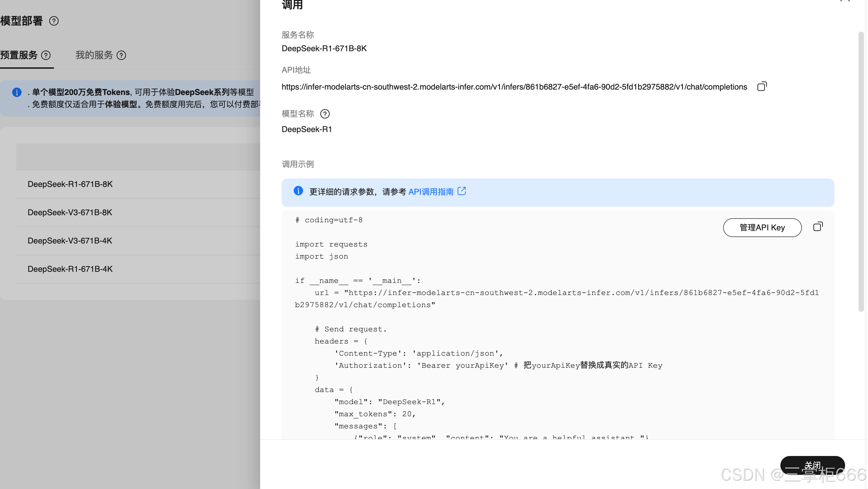Click help icon on 预置服务 tab
This screenshot has width=868, height=489.
[x=46, y=55]
